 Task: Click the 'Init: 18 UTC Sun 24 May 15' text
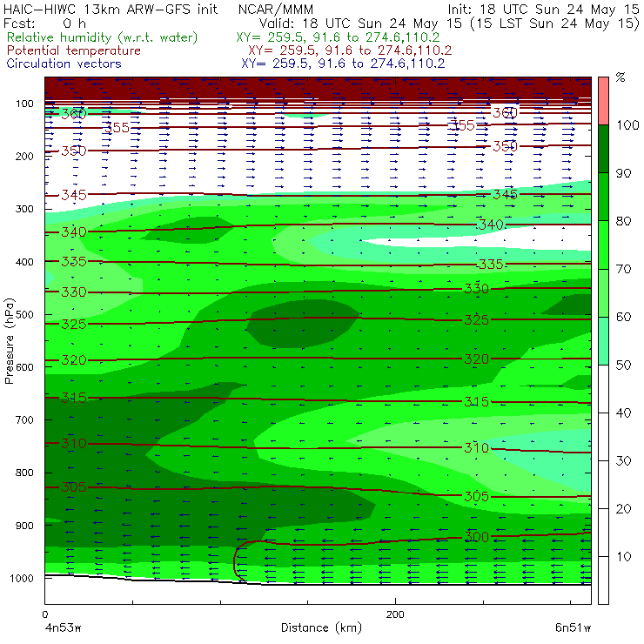[543, 10]
